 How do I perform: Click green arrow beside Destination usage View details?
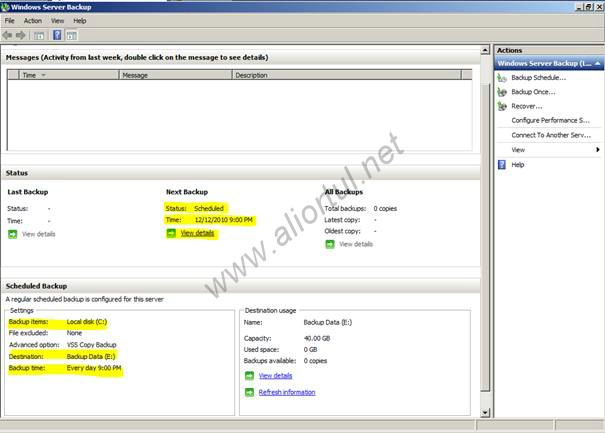[x=250, y=375]
